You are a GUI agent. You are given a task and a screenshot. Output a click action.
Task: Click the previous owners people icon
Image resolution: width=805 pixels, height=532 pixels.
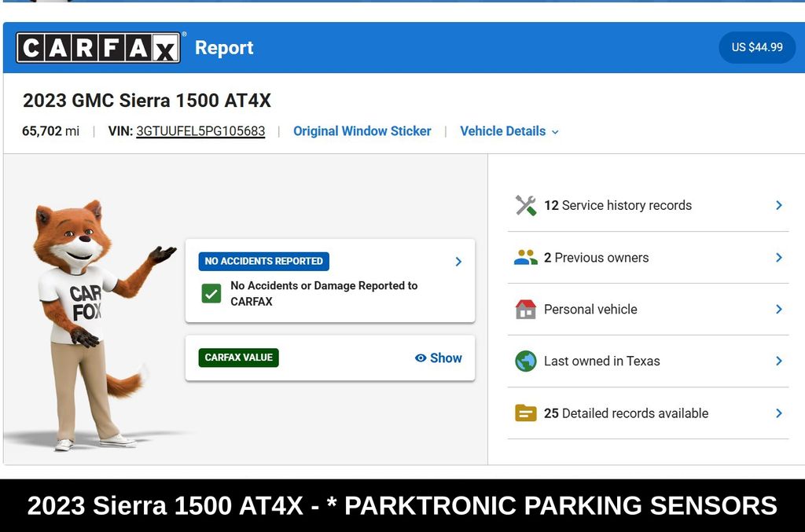(525, 258)
